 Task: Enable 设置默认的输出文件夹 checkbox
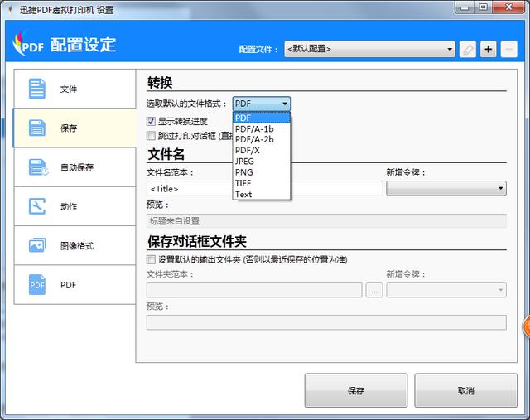point(151,259)
